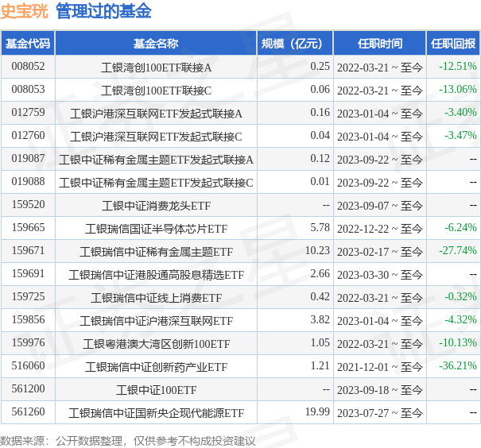Click the -3.47% return value
The image size is (481, 448).
(460, 135)
